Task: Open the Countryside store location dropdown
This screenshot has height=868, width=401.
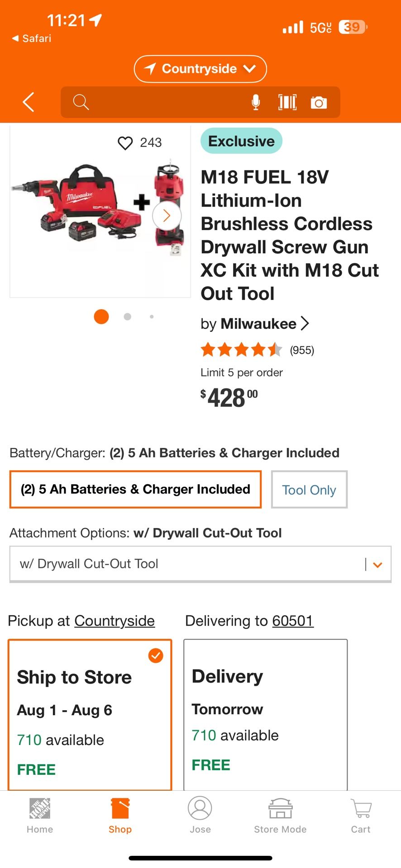Action: (x=200, y=69)
